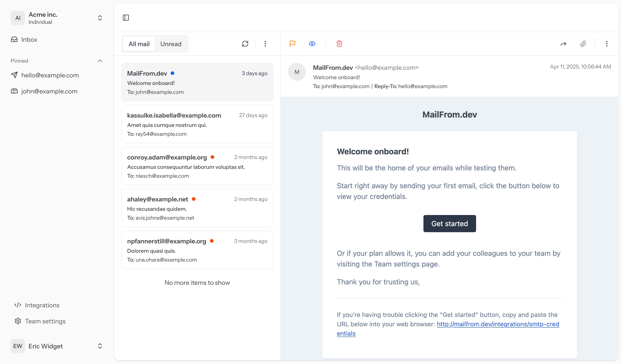This screenshot has height=364, width=622.
Task: Open attachments via paperclip icon
Action: point(583,44)
